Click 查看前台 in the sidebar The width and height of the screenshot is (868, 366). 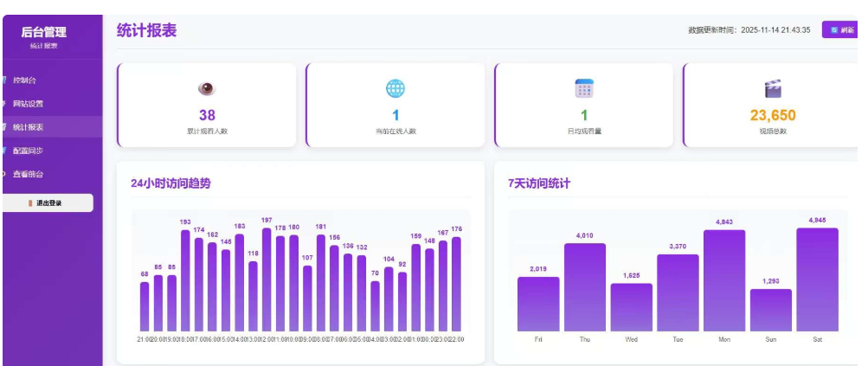[28, 174]
